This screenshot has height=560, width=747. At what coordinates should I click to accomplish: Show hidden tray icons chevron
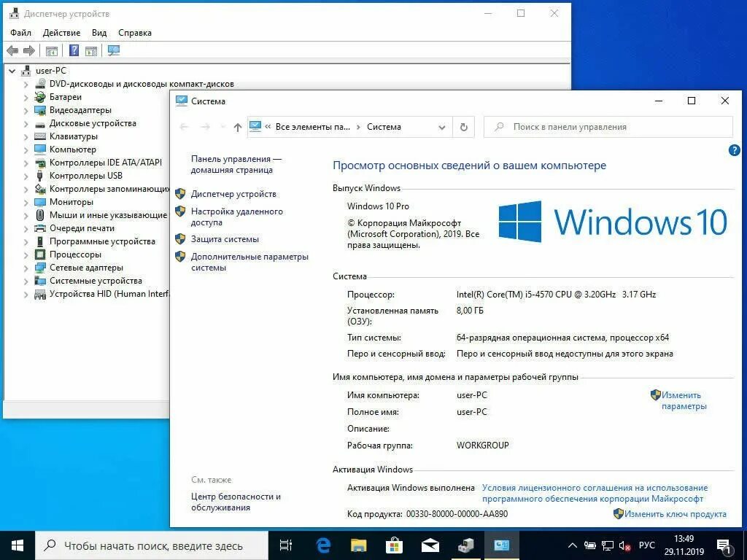573,545
